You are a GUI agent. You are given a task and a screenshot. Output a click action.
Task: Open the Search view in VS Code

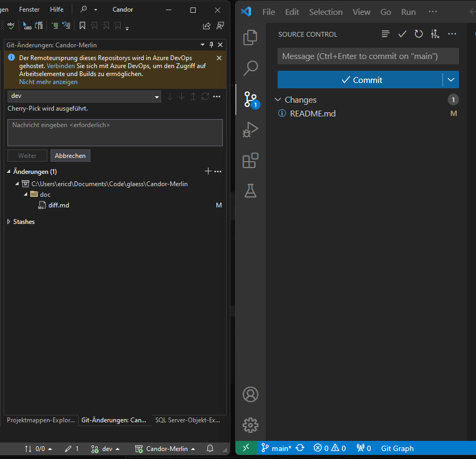[250, 68]
